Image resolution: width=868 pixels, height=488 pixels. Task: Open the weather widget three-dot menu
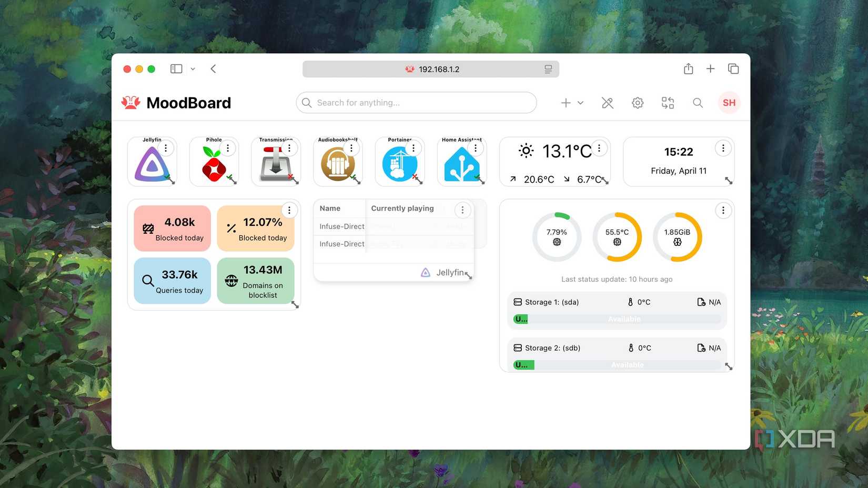599,148
